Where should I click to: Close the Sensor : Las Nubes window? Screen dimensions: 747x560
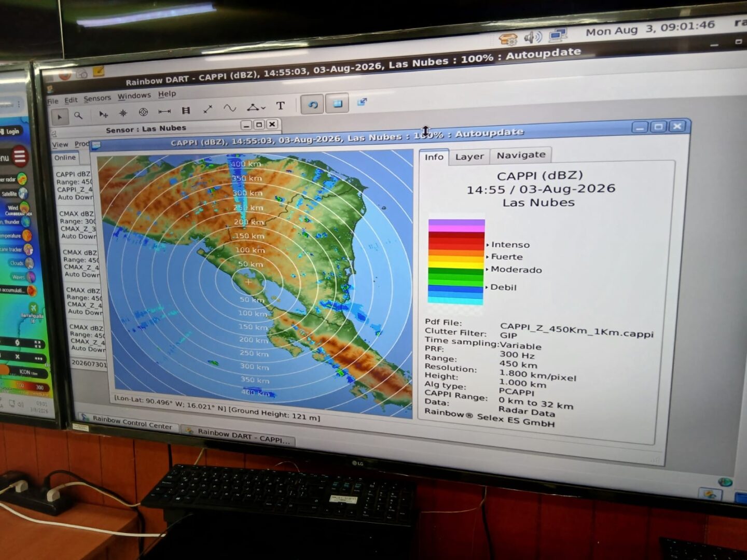point(272,124)
